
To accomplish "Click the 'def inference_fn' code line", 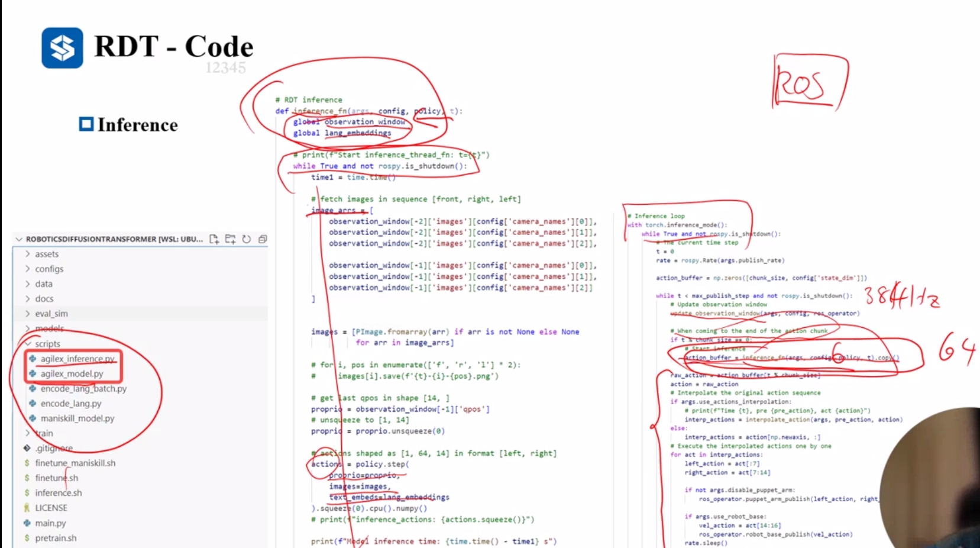I will [x=369, y=111].
